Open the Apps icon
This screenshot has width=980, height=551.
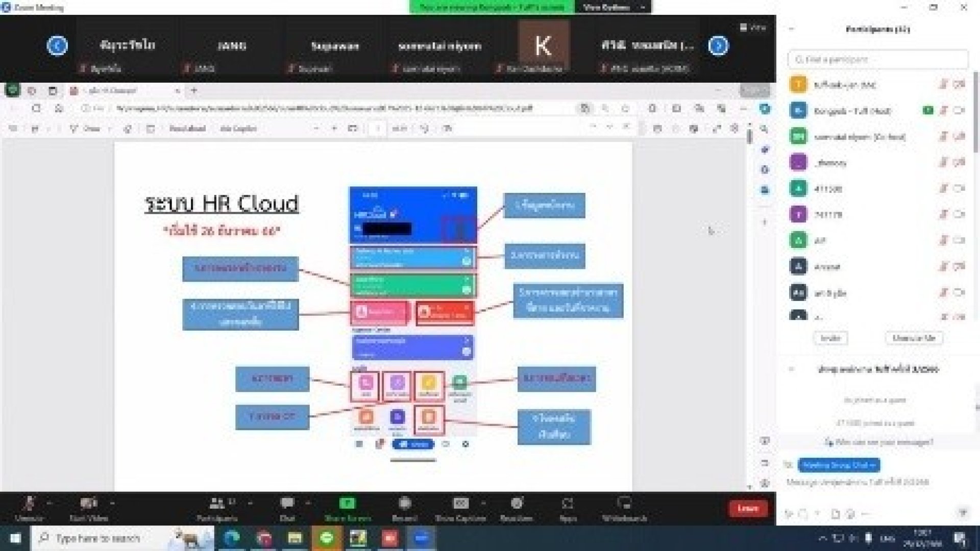point(568,504)
